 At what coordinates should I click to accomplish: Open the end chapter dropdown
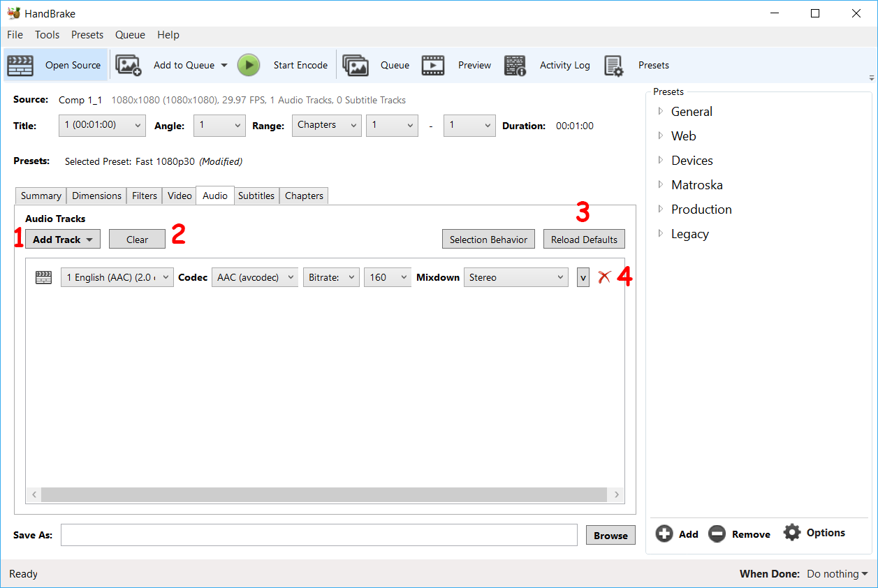coord(469,126)
